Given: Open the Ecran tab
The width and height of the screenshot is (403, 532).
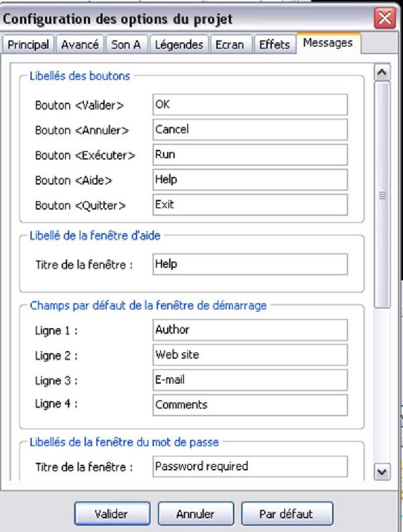Looking at the screenshot, I should coord(230,44).
